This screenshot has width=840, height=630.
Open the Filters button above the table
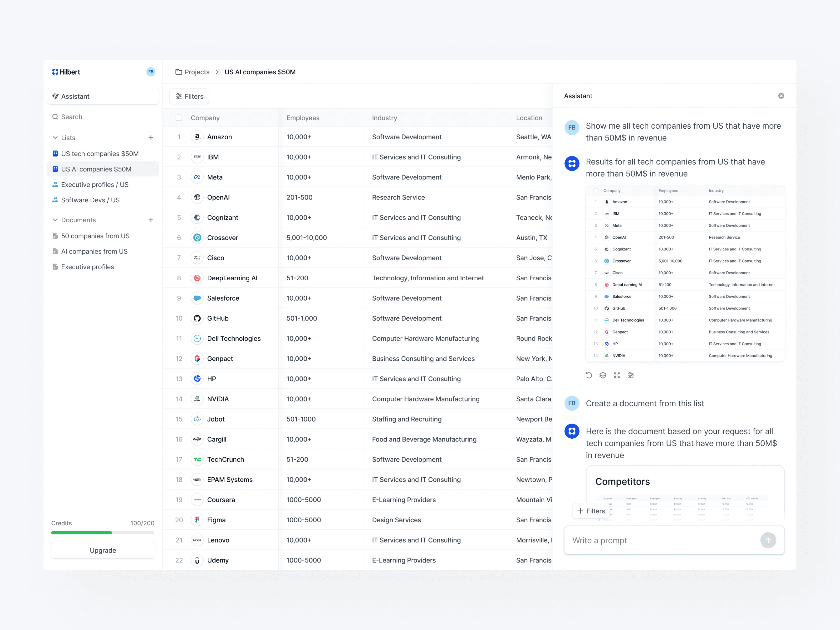pyautogui.click(x=189, y=96)
